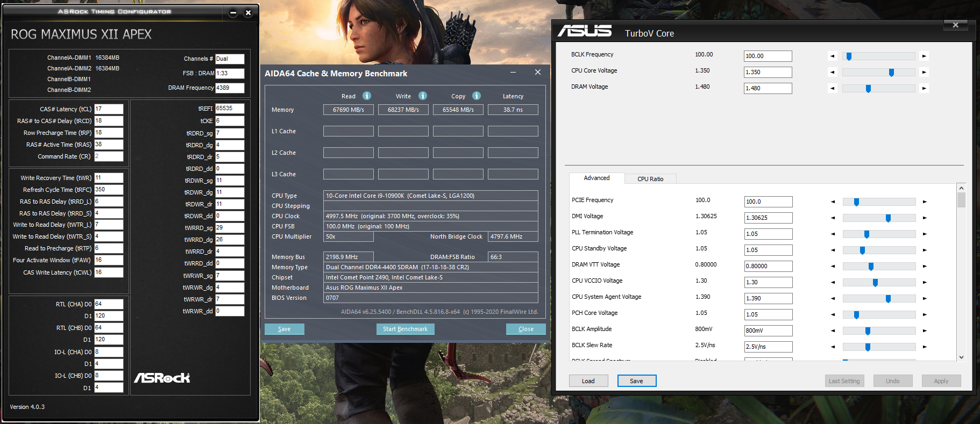This screenshot has height=424, width=980.
Task: Switch to the CPU Ratio tab
Action: point(650,179)
